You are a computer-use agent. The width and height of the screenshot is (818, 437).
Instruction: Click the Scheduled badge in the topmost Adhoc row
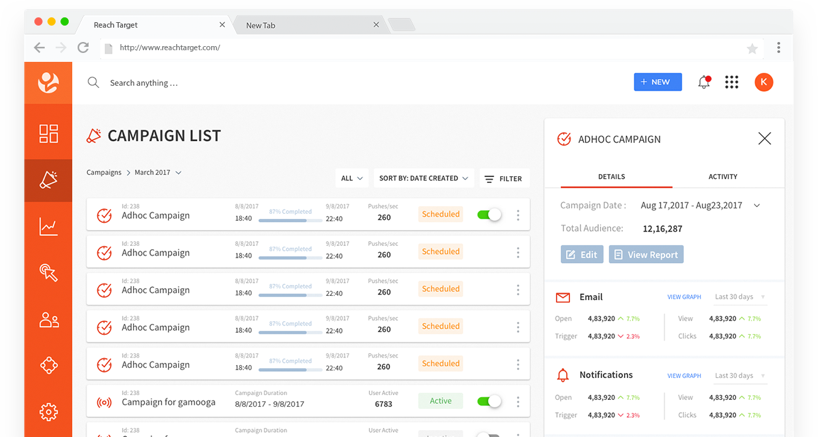tap(440, 214)
